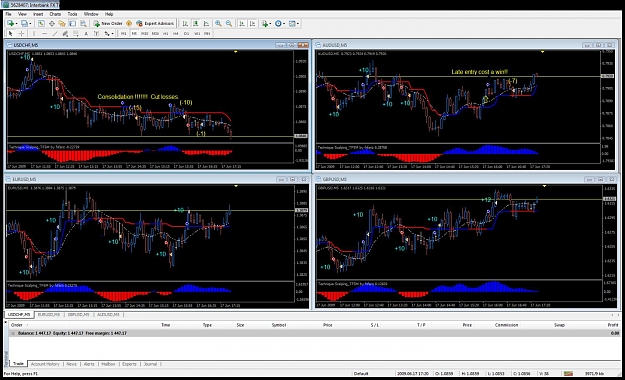
Task: Open the Indicators list dropdown
Action: tap(266, 24)
